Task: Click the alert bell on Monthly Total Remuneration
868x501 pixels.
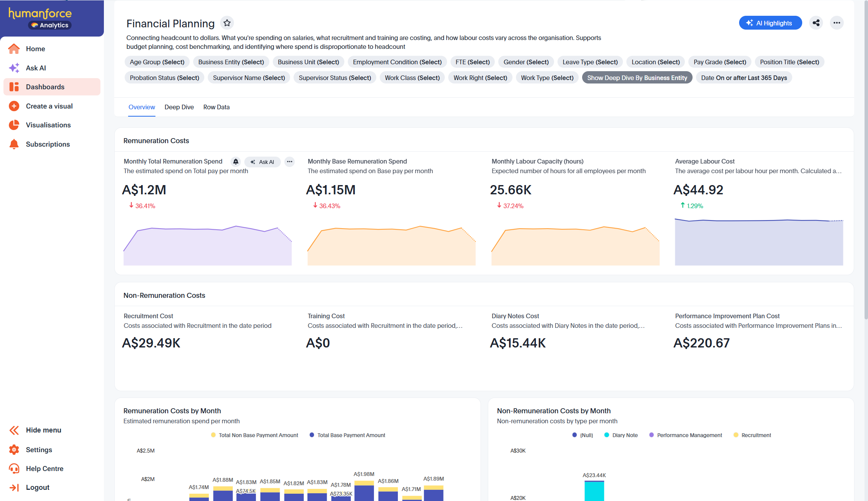Action: [236, 162]
